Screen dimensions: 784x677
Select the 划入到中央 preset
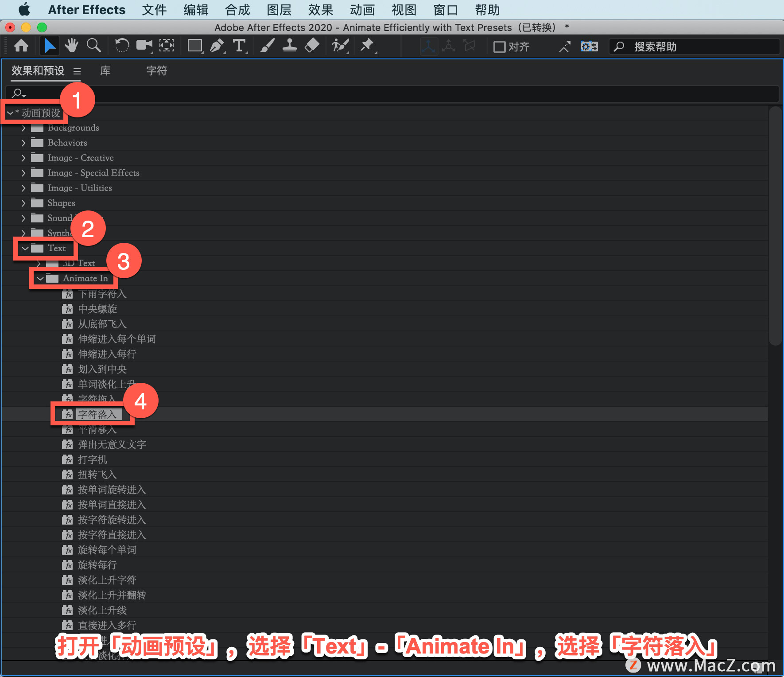(102, 369)
